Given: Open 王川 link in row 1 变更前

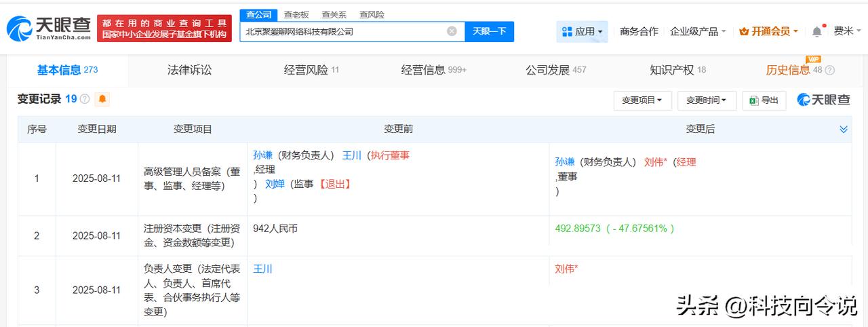Looking at the screenshot, I should [352, 155].
